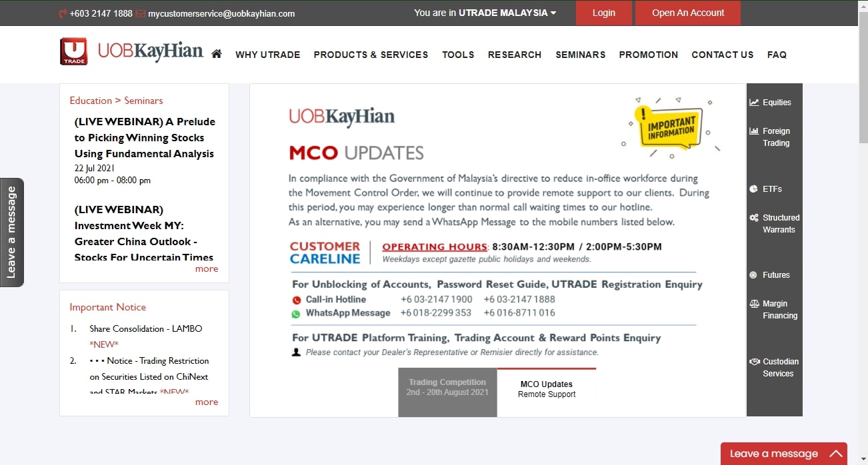
Task: Click the person icon beside Dealer's Representative note
Action: pos(297,352)
